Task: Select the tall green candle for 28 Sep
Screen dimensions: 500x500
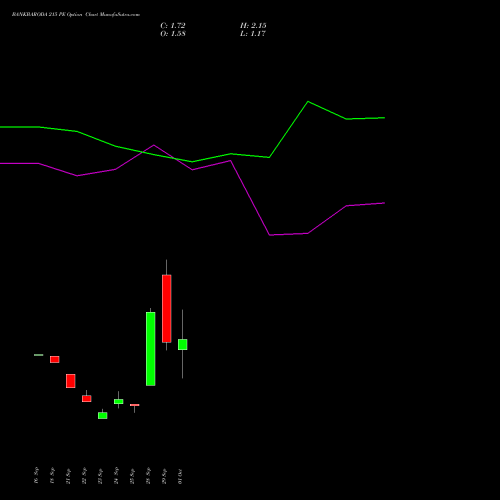Action: [151, 349]
